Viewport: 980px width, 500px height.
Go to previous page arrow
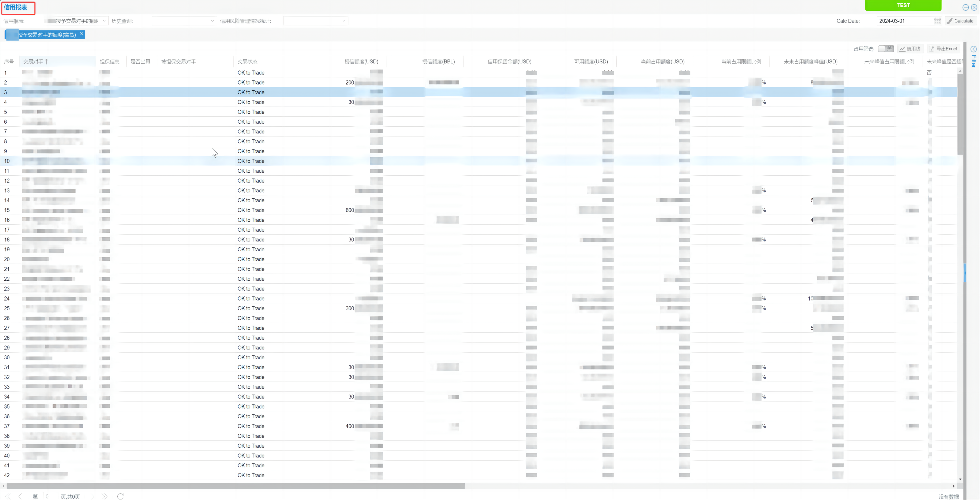[x=20, y=496]
